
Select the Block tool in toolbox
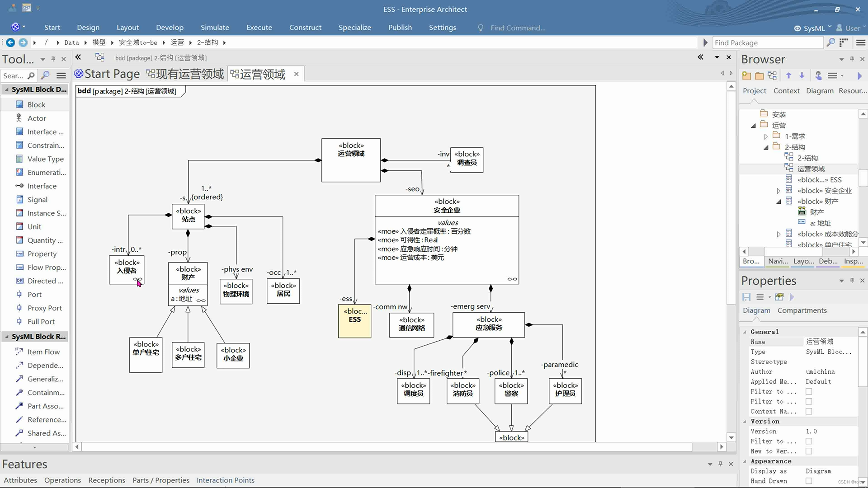[x=36, y=104]
